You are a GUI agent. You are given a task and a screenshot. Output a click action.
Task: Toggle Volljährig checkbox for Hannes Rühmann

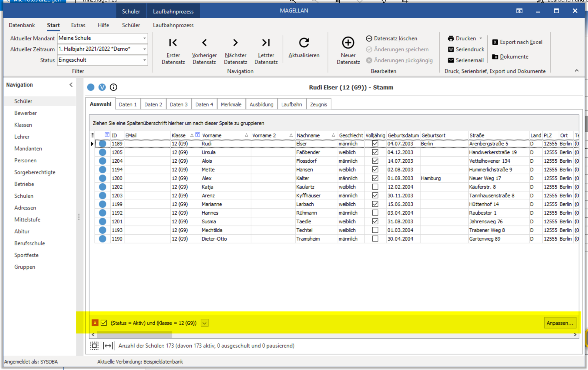375,213
